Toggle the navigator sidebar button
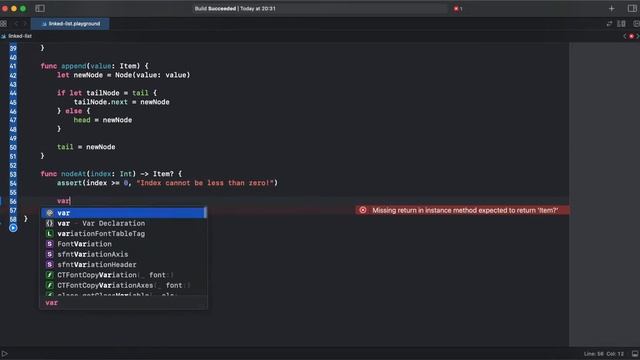The width and height of the screenshot is (640, 360). [40, 8]
